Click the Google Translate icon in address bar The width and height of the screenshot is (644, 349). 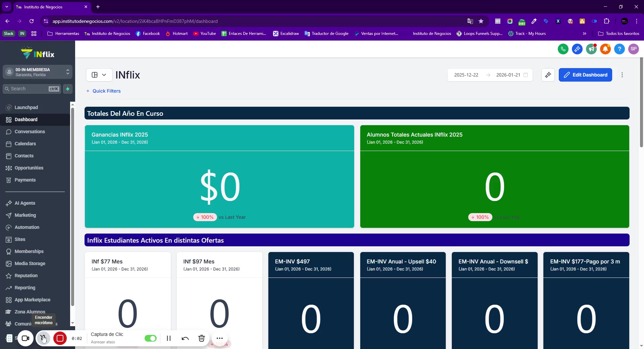[470, 21]
